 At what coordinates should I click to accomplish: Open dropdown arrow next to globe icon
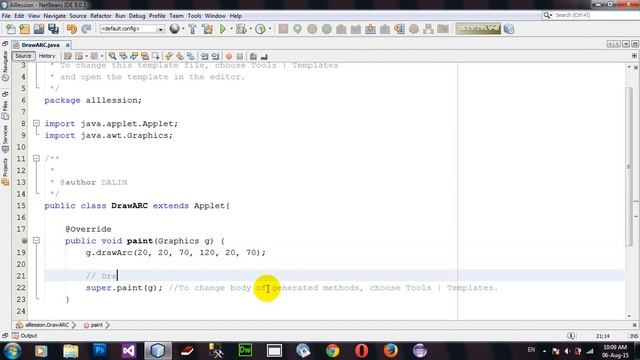[183, 29]
